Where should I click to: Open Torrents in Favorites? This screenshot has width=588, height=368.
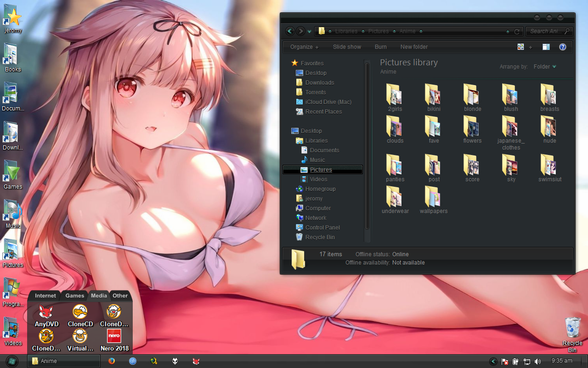[311, 92]
